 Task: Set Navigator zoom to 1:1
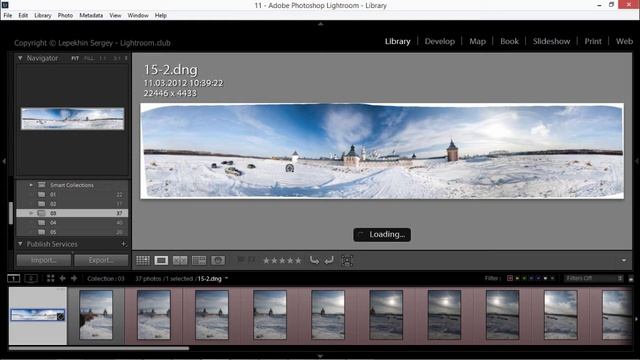(103, 58)
